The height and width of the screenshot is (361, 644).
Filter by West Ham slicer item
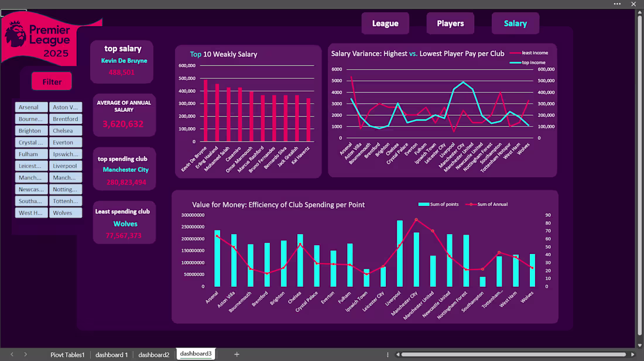32,213
